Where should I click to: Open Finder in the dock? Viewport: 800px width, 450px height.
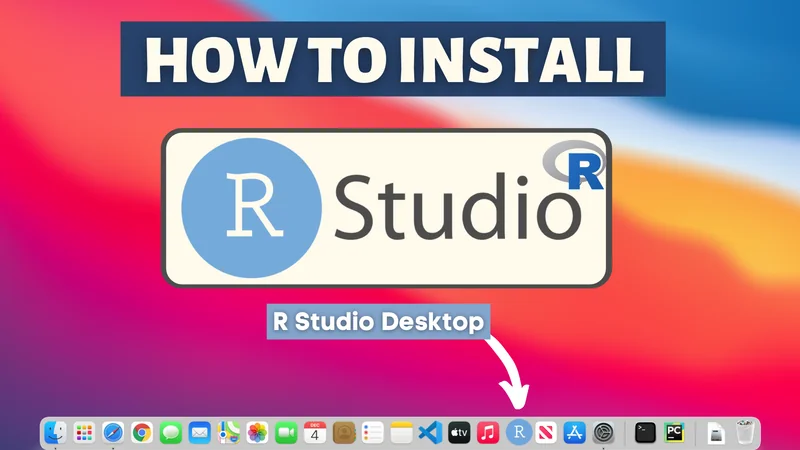(x=55, y=432)
